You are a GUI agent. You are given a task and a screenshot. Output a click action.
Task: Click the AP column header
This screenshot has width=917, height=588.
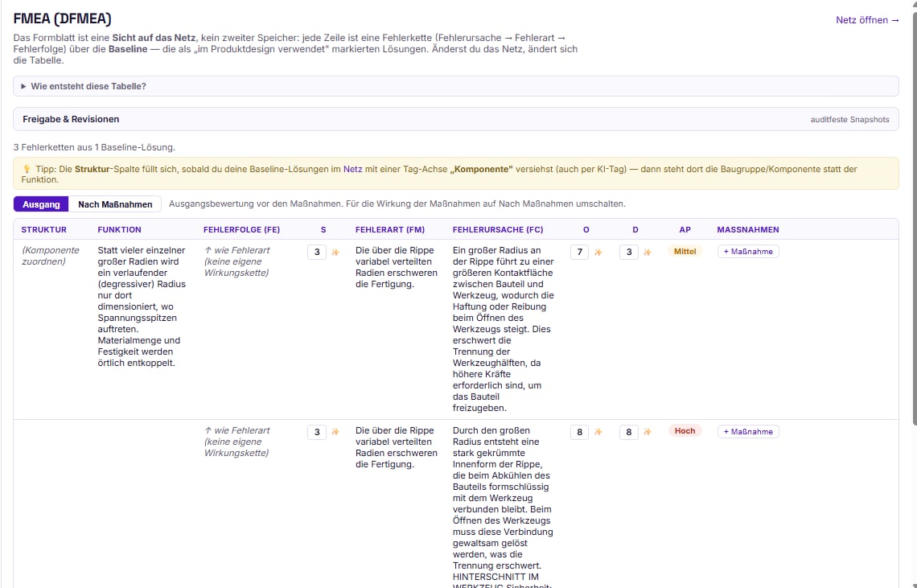(x=685, y=230)
